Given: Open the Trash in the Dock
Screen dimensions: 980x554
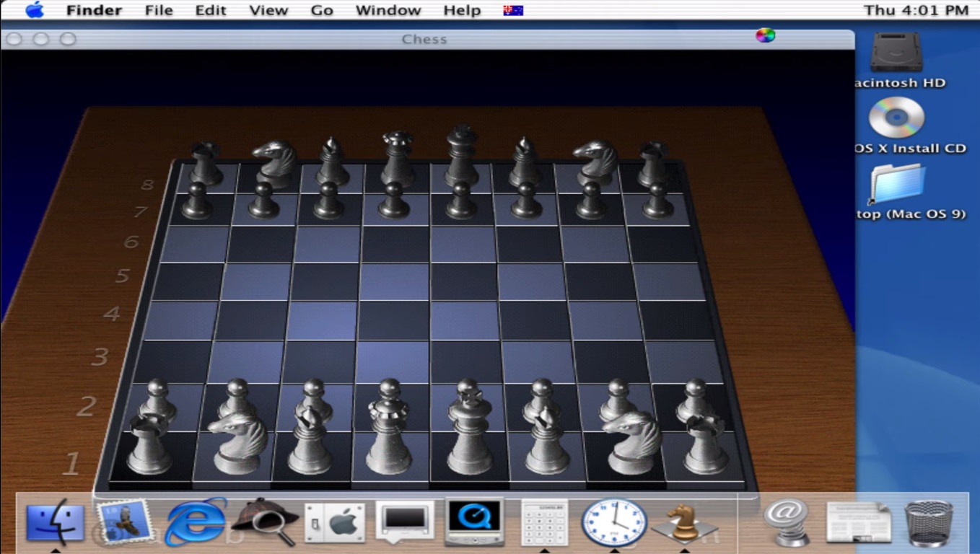Looking at the screenshot, I should (929, 522).
